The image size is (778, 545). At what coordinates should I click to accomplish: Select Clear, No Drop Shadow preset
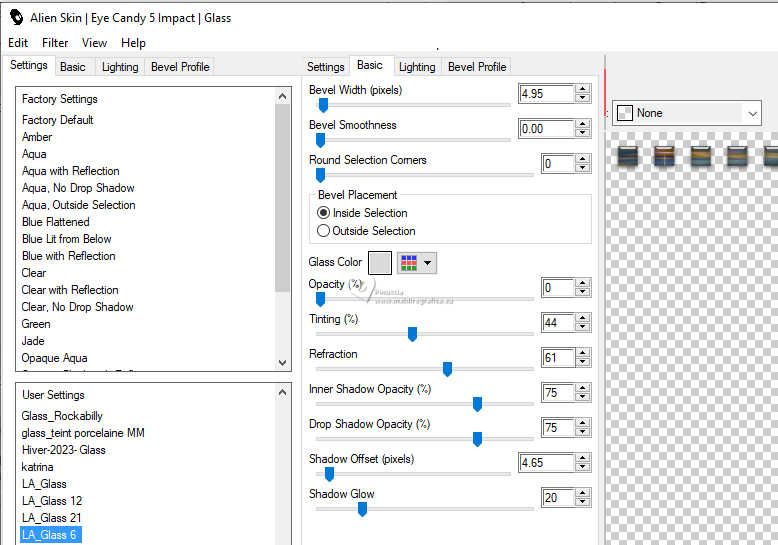click(77, 307)
